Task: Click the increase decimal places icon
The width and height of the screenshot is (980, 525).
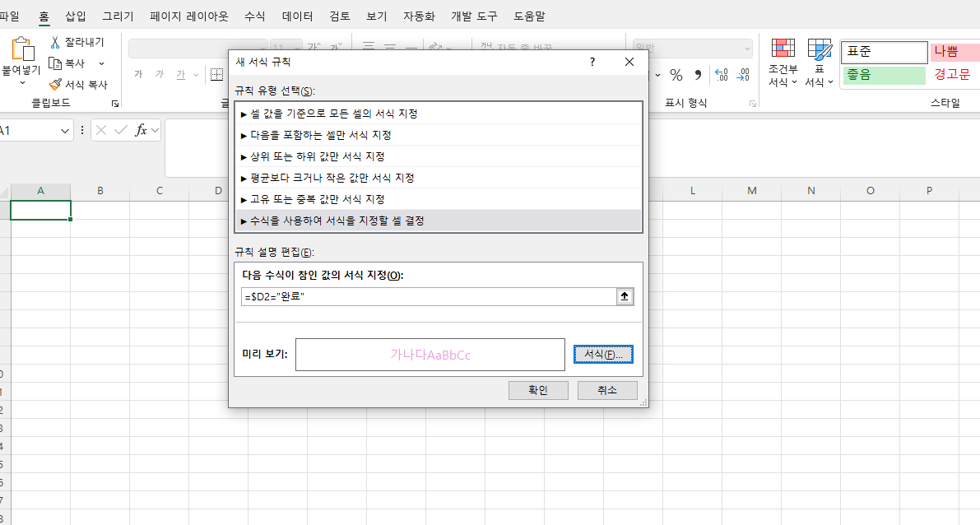Action: [x=722, y=74]
